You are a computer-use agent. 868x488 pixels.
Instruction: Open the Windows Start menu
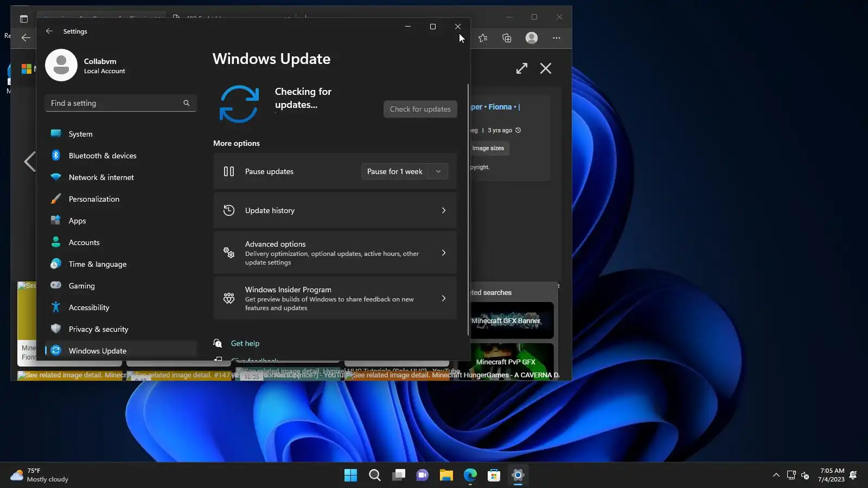351,476
